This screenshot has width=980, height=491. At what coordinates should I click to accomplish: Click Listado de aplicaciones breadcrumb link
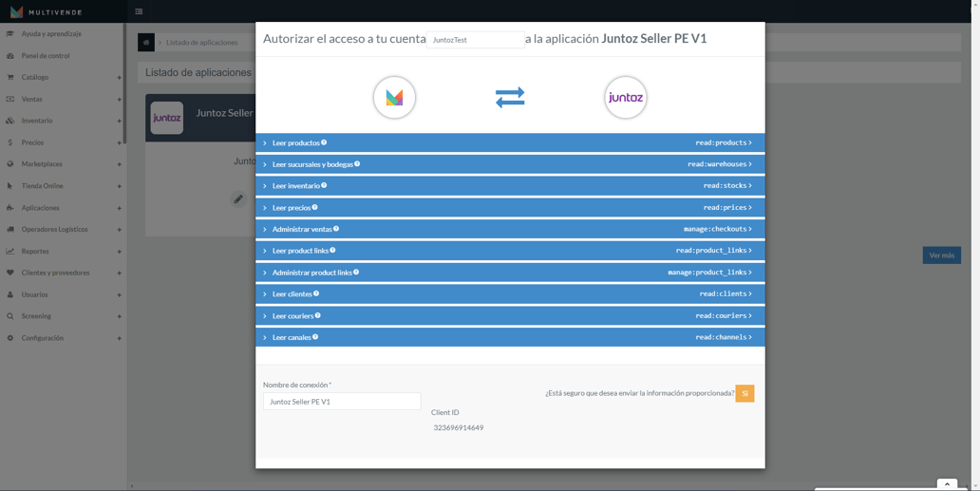point(202,43)
